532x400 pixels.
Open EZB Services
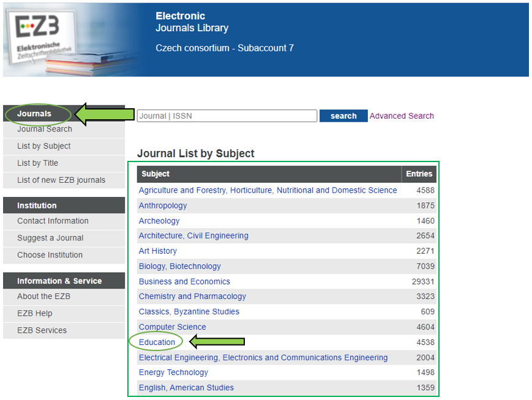point(42,330)
